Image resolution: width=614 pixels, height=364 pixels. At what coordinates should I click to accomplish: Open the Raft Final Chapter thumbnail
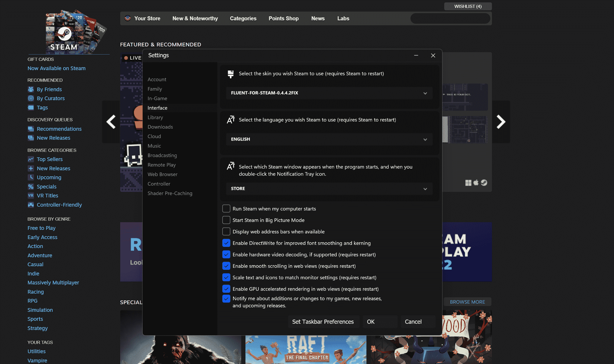coord(306,350)
